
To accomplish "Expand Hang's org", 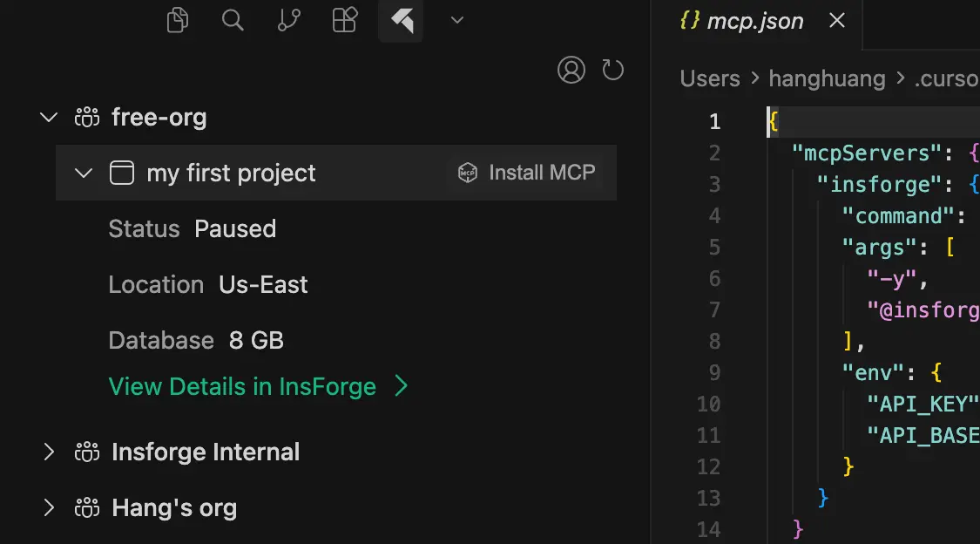I will (x=49, y=507).
